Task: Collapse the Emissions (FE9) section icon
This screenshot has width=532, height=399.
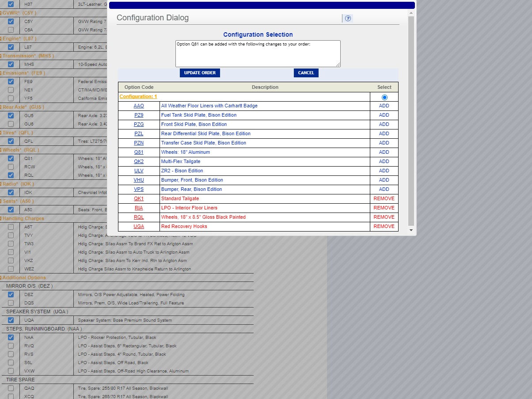Action: point(0,73)
